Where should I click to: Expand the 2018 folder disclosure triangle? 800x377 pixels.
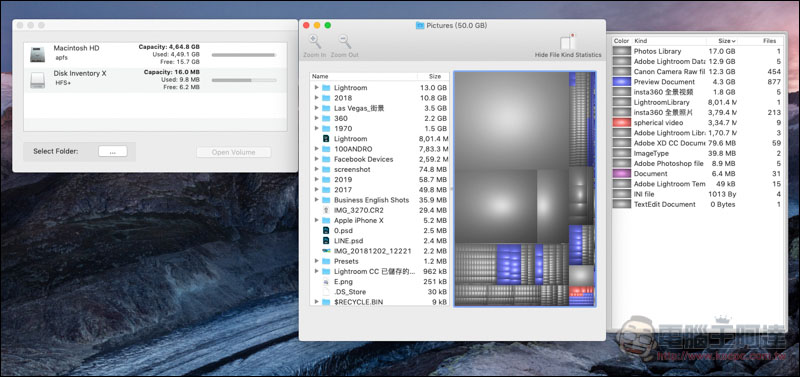tap(316, 98)
